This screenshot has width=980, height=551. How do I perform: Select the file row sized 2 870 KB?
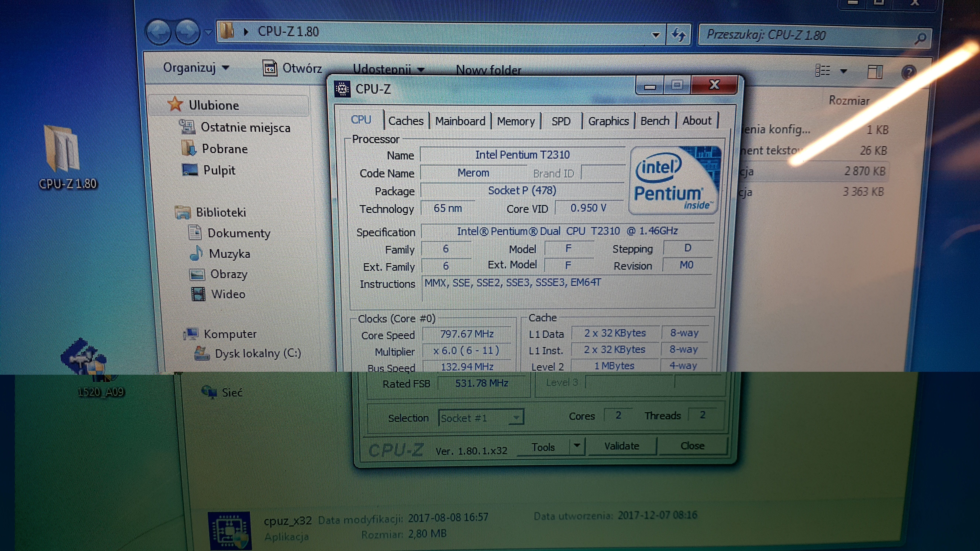click(814, 171)
